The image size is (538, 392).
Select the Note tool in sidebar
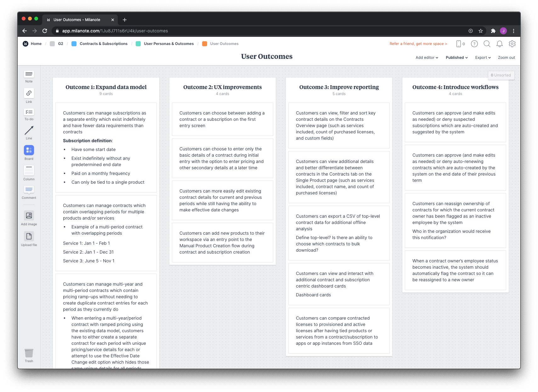(x=29, y=76)
